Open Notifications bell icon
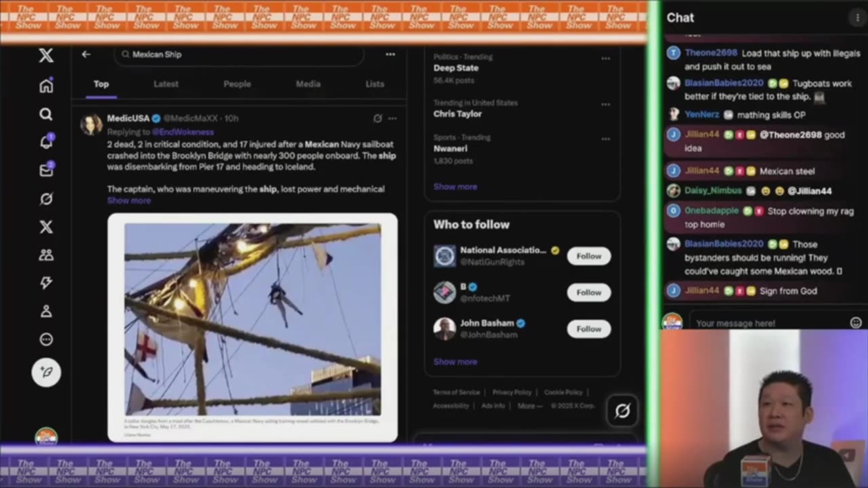 click(46, 142)
